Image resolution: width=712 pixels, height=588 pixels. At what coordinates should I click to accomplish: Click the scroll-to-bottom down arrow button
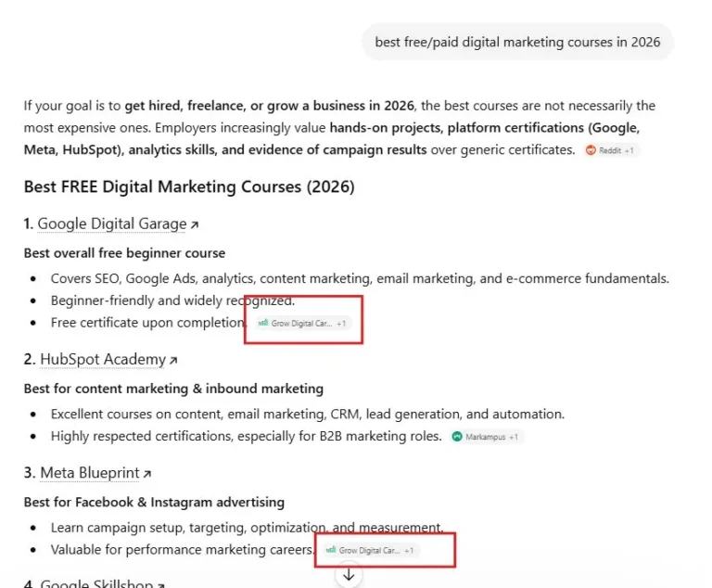(x=349, y=575)
